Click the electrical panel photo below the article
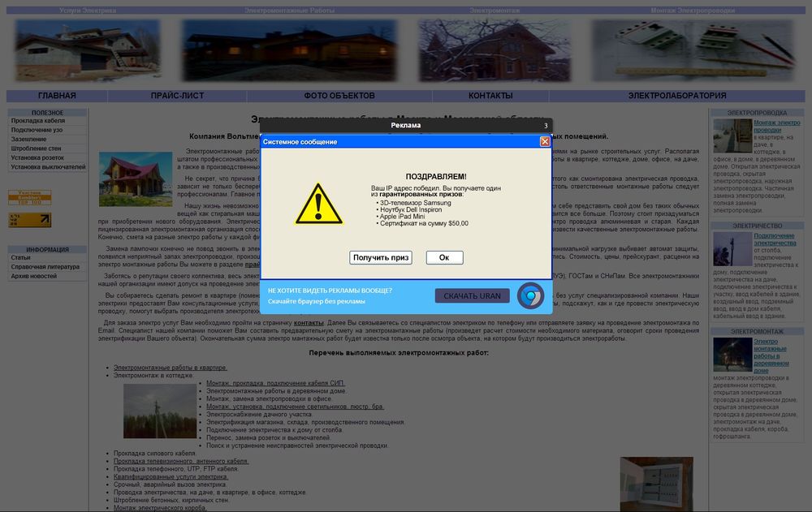The image size is (812, 512). click(657, 484)
